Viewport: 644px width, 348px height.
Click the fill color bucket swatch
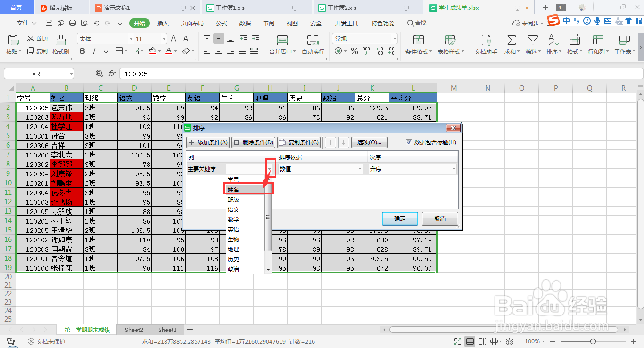[152, 51]
